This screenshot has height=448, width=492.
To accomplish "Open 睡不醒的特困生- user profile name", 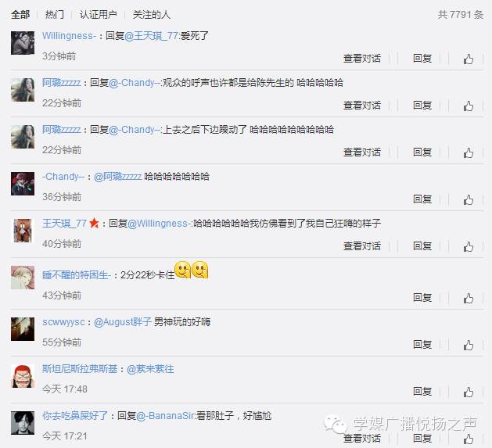I will click(x=77, y=275).
